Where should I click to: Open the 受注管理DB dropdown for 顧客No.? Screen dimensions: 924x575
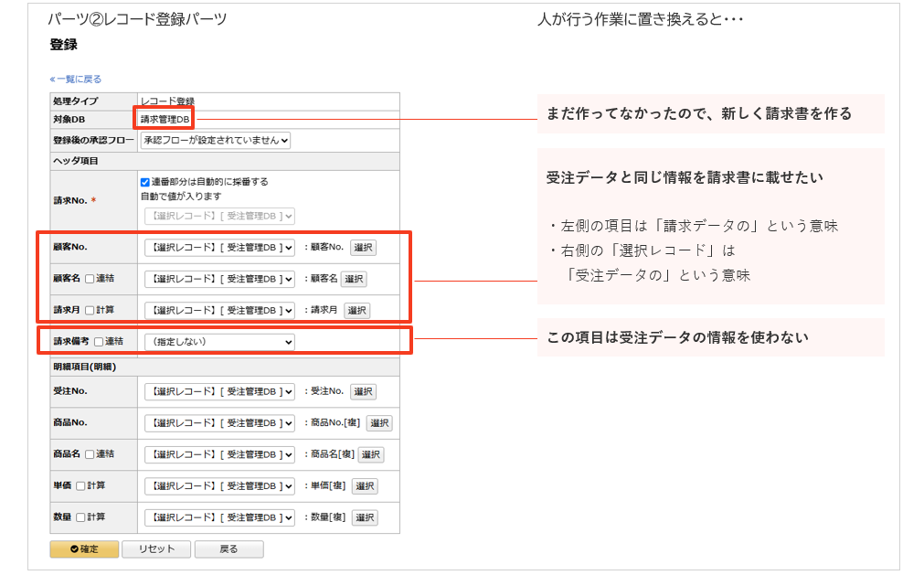coord(219,247)
